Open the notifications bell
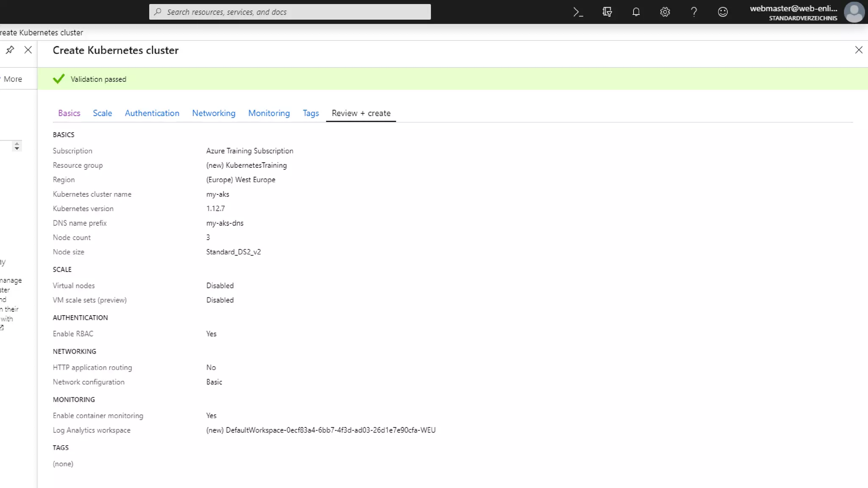Image resolution: width=868 pixels, height=488 pixels. (x=636, y=12)
